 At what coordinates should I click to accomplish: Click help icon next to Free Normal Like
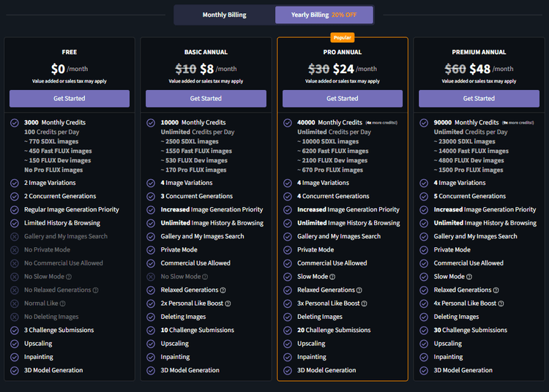point(63,304)
